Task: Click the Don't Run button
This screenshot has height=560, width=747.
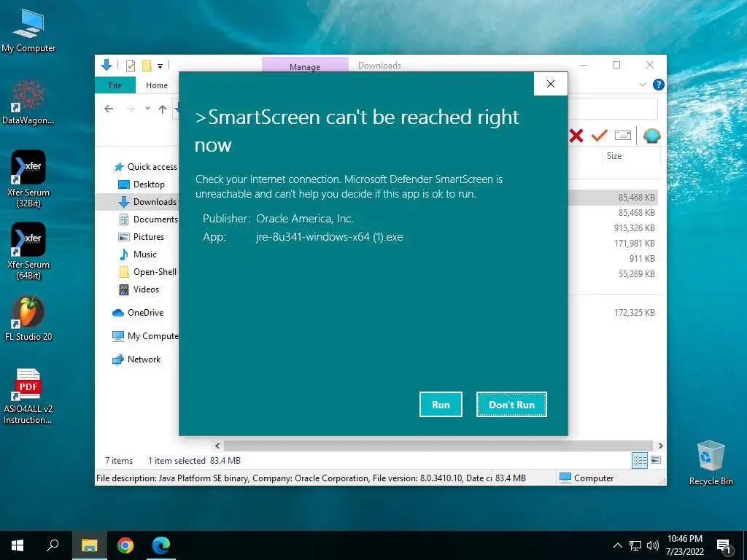Action: [x=511, y=404]
